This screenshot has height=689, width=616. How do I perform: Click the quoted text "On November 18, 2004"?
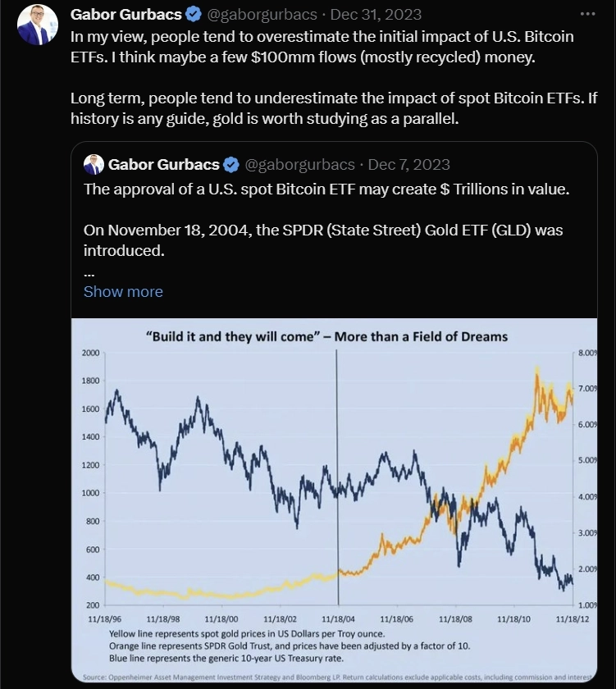[323, 240]
